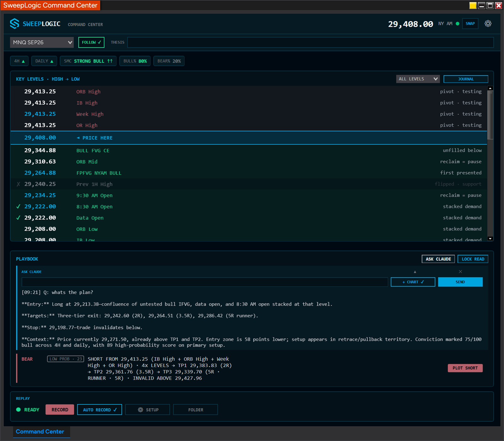Close the Ask Claude panel
Viewport: 504px width, 441px height.
tap(461, 272)
